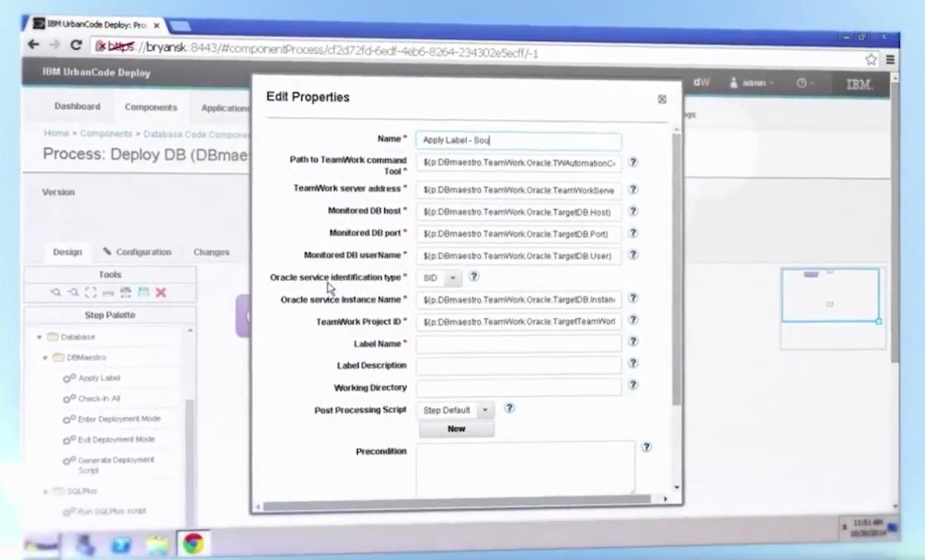Open the header help menu
925x560 pixels.
[804, 83]
